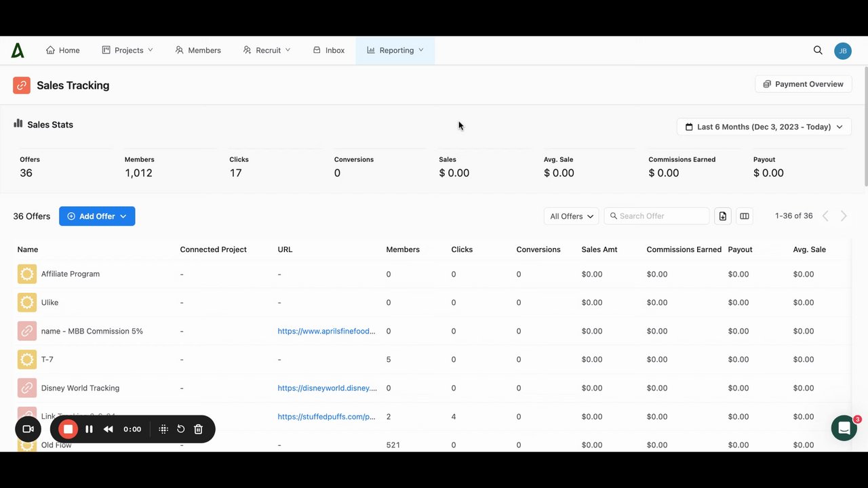Select the name - MBB Commission 5% offer

pos(92,331)
